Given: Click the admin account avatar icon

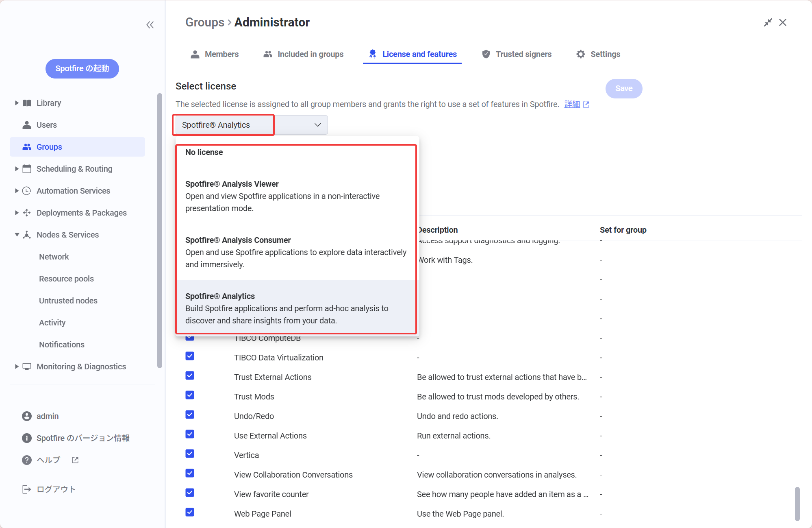Looking at the screenshot, I should (x=27, y=416).
